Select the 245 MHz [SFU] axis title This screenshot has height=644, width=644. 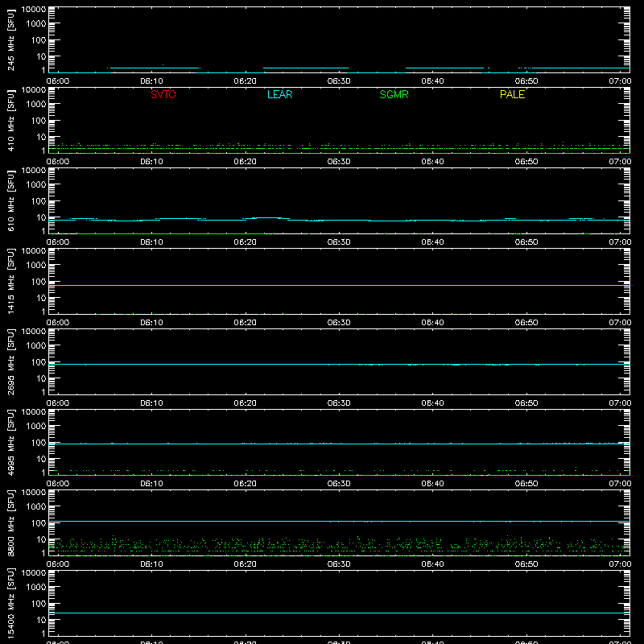pos(11,40)
